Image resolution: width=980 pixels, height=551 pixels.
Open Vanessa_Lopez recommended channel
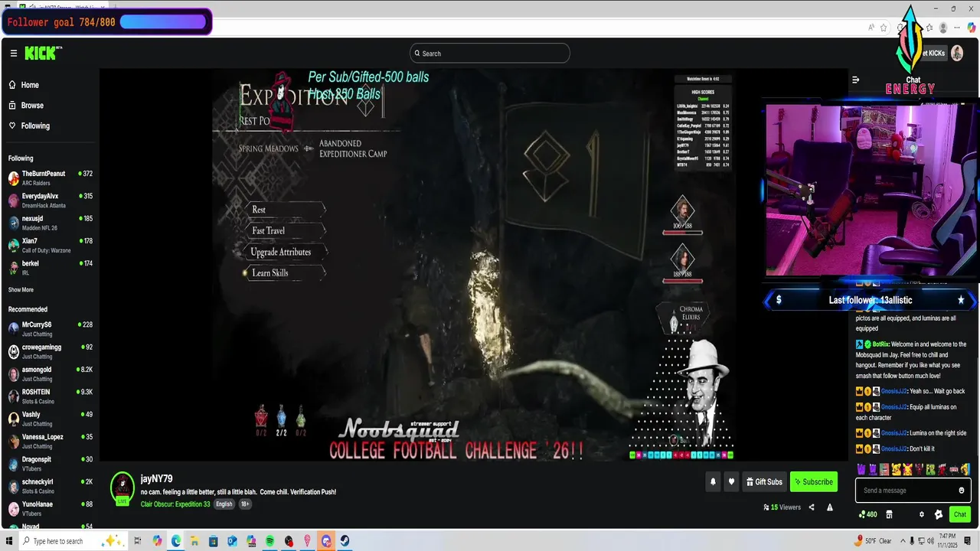coord(51,441)
